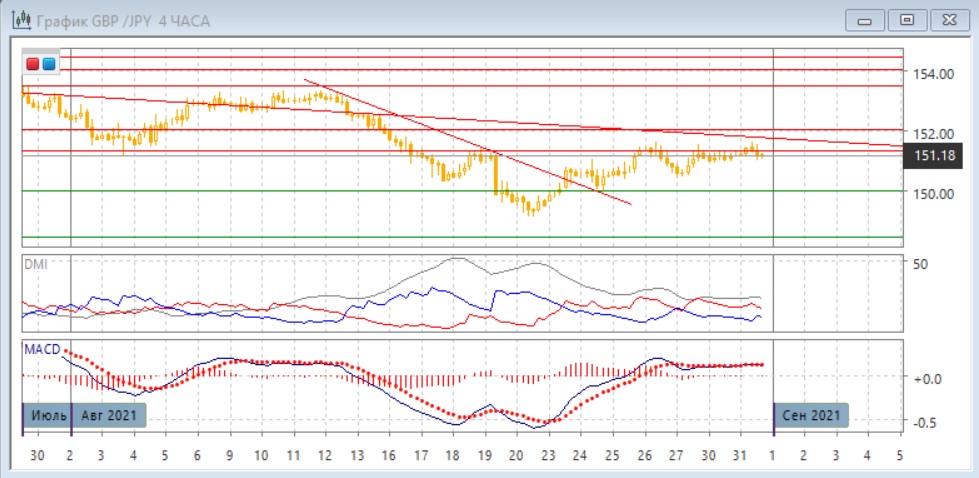This screenshot has width=979, height=478.
Task: Maximize the GBP/JPY chart window
Action: click(x=907, y=20)
